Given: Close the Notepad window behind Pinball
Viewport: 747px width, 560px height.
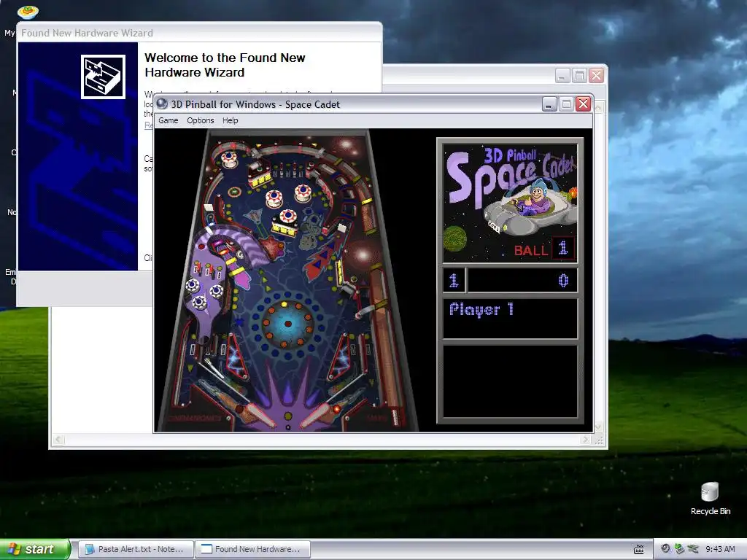Looking at the screenshot, I should [x=597, y=76].
